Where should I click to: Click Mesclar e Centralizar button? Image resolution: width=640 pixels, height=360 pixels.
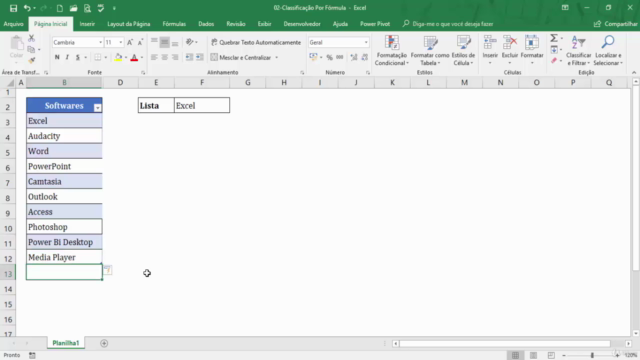pos(240,58)
